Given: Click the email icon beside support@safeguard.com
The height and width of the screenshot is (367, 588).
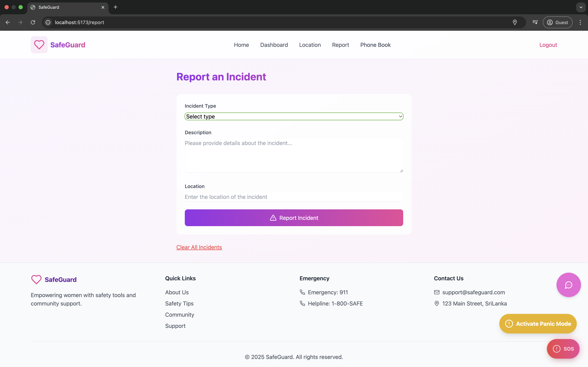Looking at the screenshot, I should pos(437,292).
